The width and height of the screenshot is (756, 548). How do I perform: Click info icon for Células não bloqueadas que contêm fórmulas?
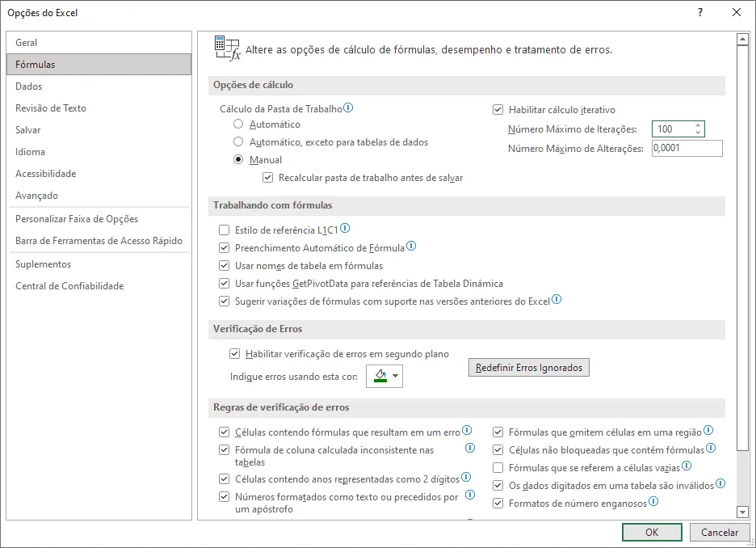711,448
